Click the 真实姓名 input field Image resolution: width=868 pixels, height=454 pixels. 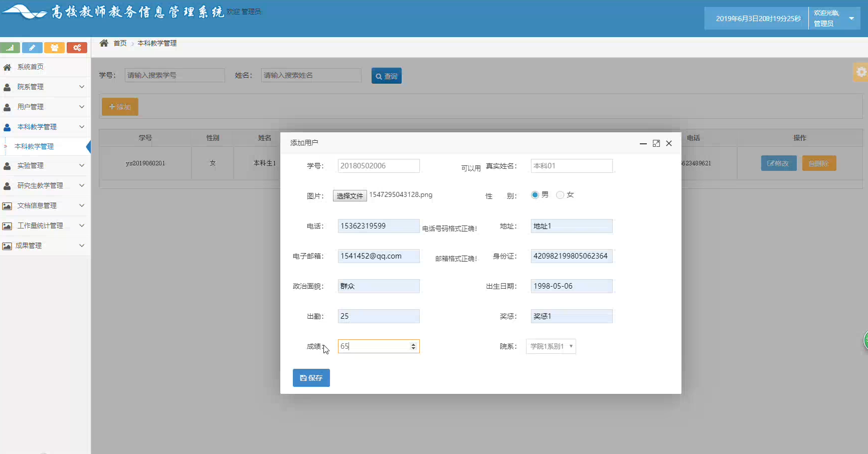tap(572, 166)
